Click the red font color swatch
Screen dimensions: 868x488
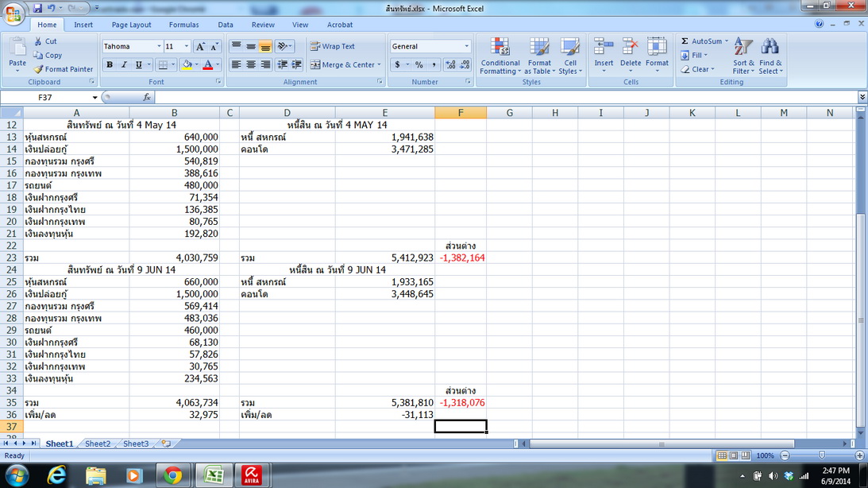(207, 65)
